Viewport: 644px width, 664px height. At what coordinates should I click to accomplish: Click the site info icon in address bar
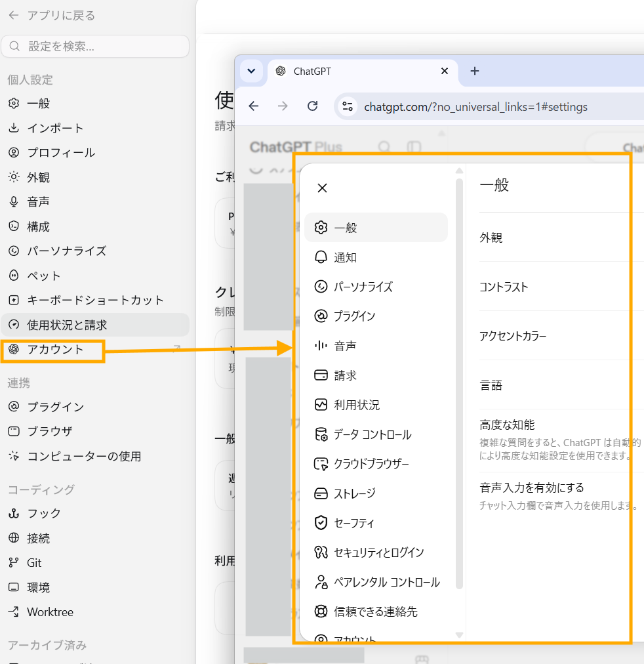click(348, 106)
